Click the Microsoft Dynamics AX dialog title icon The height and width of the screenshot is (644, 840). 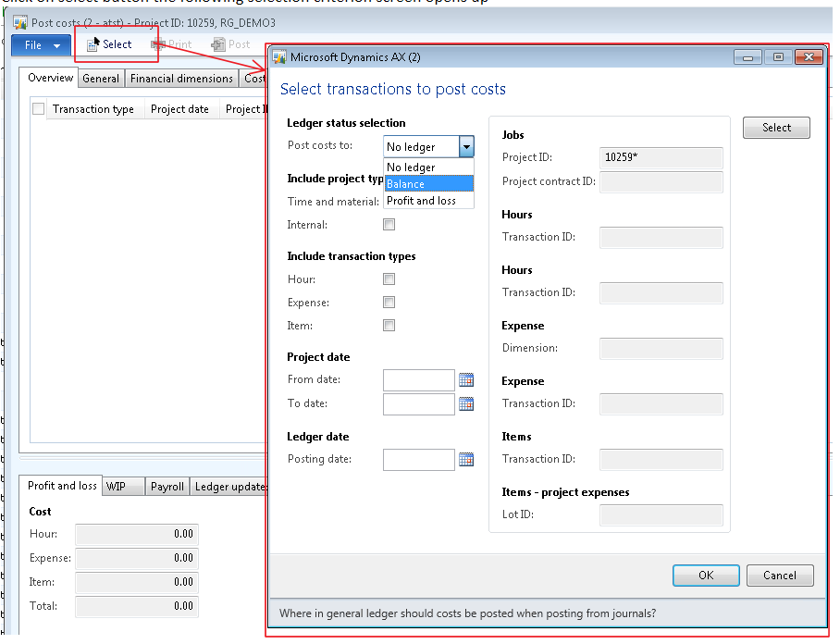point(279,57)
